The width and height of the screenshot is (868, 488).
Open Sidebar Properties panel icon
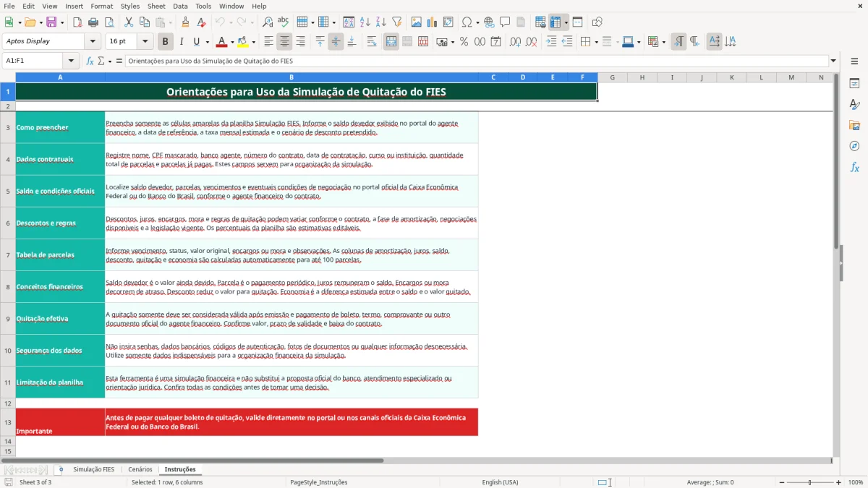pyautogui.click(x=854, y=84)
